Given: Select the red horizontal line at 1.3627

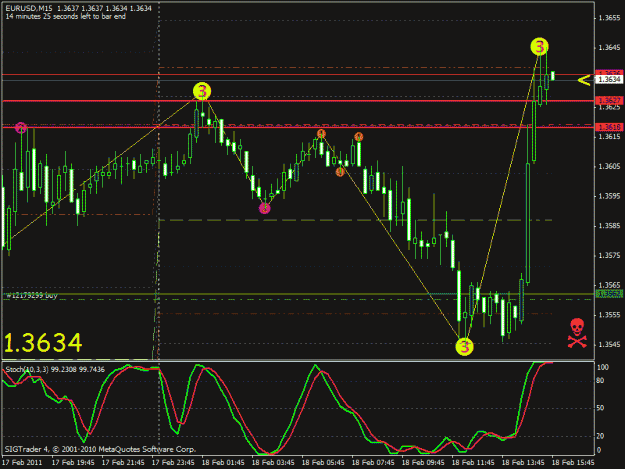Looking at the screenshot, I should coord(298,101).
